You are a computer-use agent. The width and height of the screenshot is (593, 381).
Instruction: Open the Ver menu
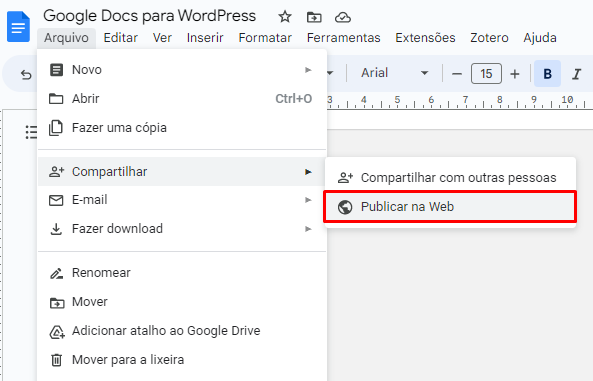point(162,38)
